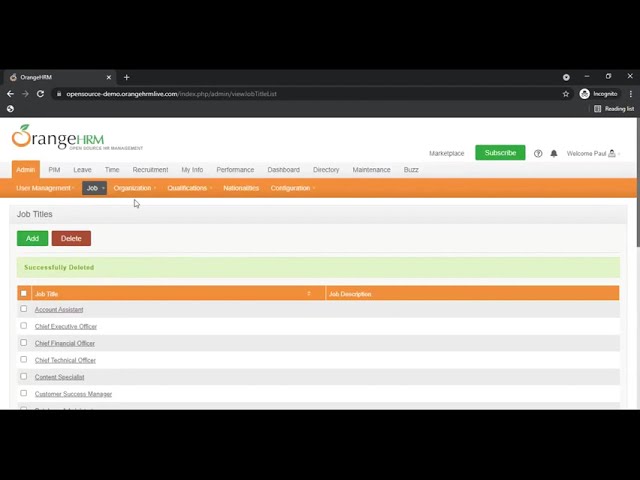Image resolution: width=640 pixels, height=480 pixels.
Task: Open the Content Specialist link
Action: (x=60, y=377)
